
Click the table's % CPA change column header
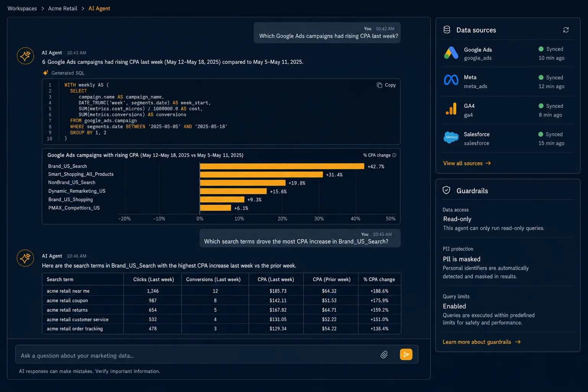(379, 279)
